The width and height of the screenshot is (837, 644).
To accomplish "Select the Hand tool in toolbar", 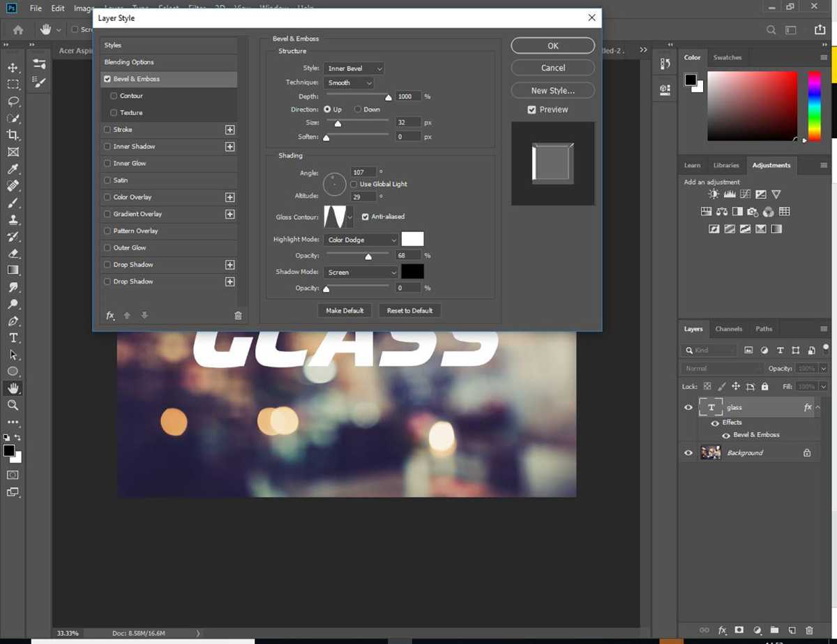I will [x=13, y=388].
